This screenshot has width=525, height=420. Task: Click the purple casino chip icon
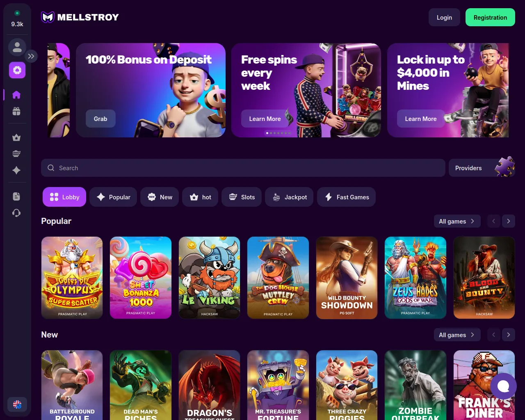click(17, 71)
